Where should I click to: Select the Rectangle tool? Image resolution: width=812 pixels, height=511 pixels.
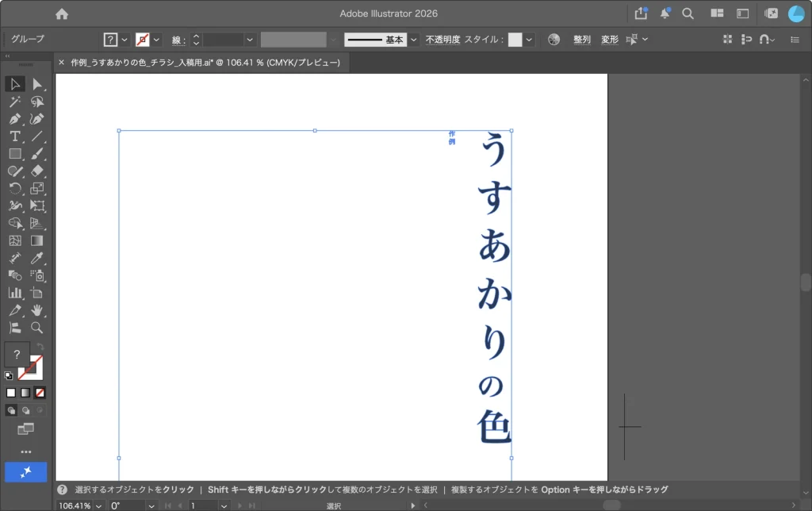[x=15, y=154]
